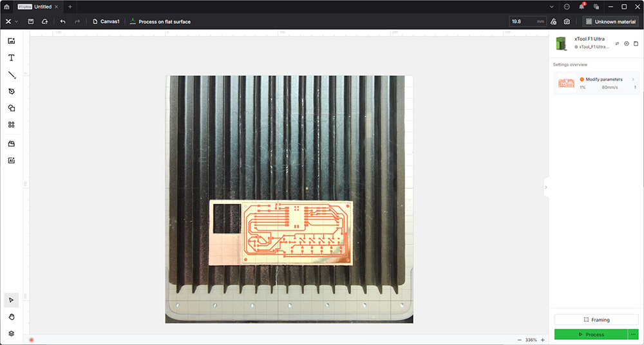Image resolution: width=644 pixels, height=345 pixels.
Task: Click the 336% zoom level
Action: click(531, 340)
